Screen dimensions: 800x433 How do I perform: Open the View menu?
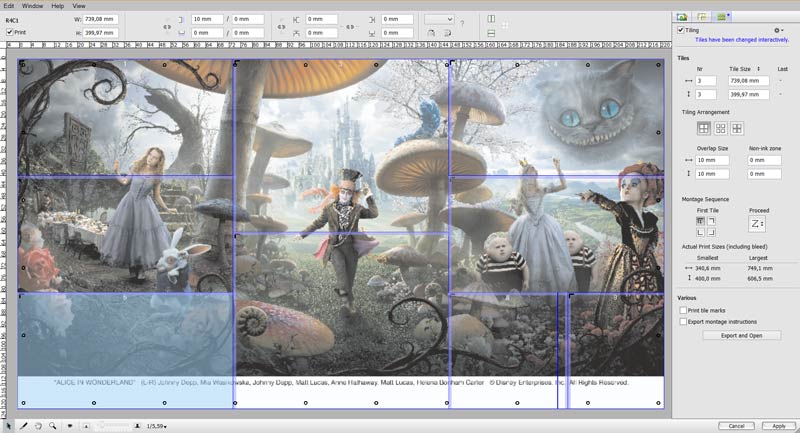79,6
